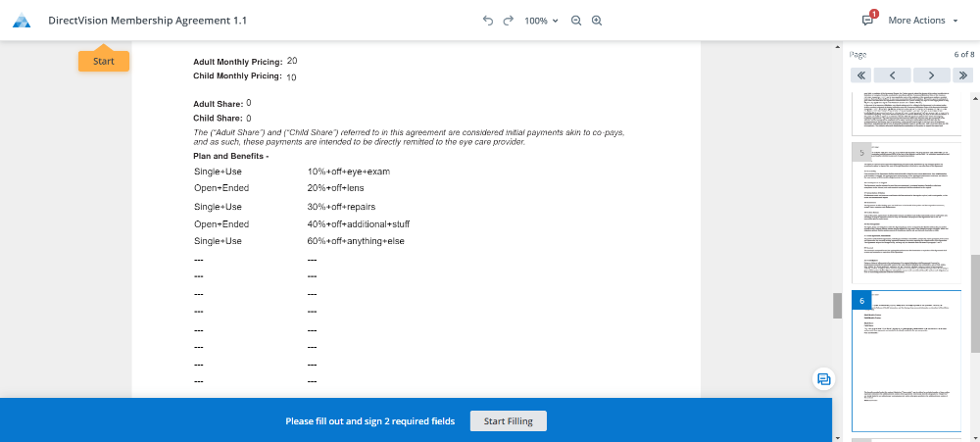
Task: Open the 100% zoom level dropdown
Action: [x=541, y=21]
